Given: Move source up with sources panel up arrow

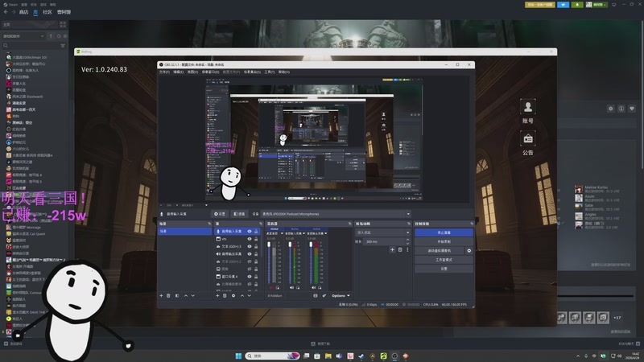Looking at the screenshot, I should point(242,295).
